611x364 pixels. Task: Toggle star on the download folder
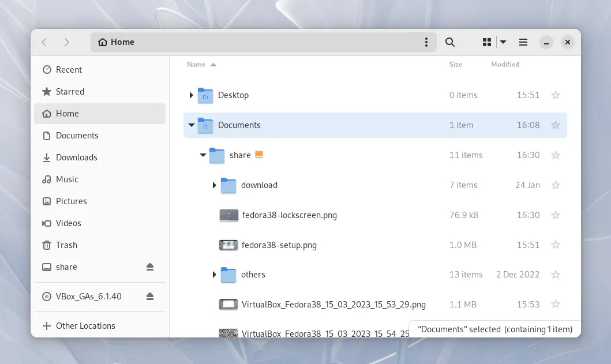click(556, 185)
